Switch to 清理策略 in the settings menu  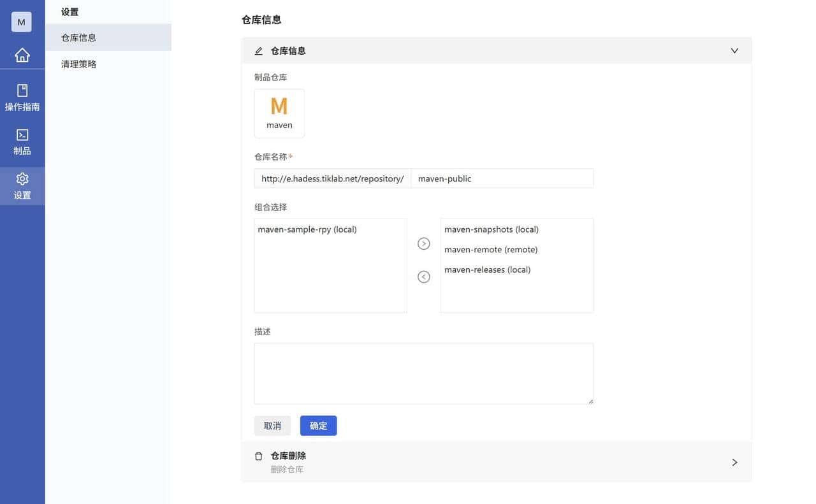pos(77,64)
